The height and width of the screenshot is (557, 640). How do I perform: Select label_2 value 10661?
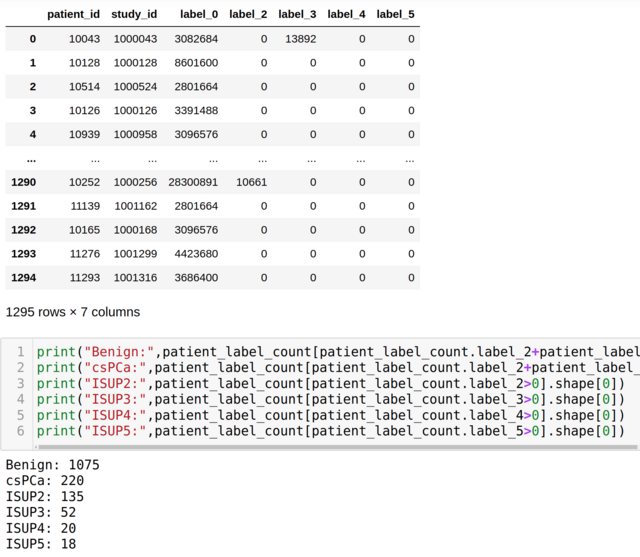[252, 182]
